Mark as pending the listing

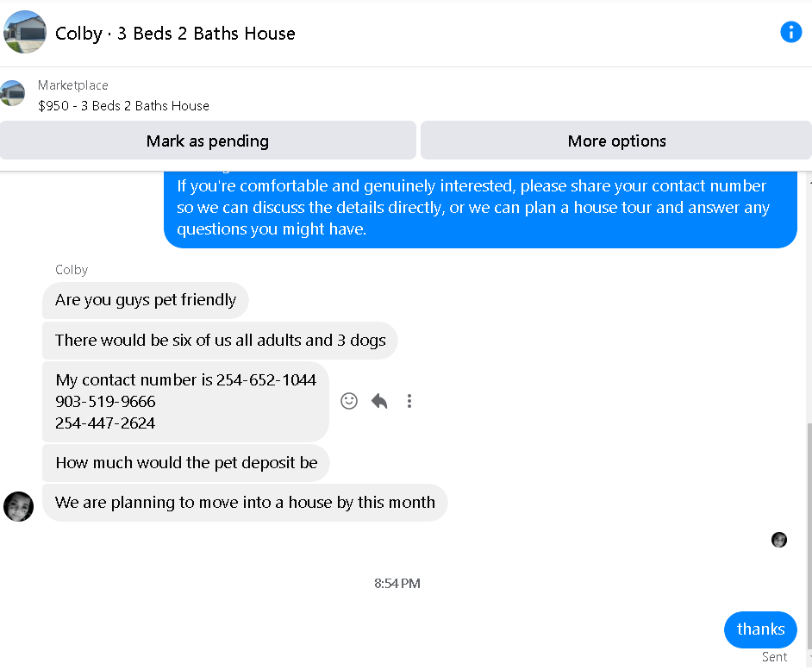(208, 141)
